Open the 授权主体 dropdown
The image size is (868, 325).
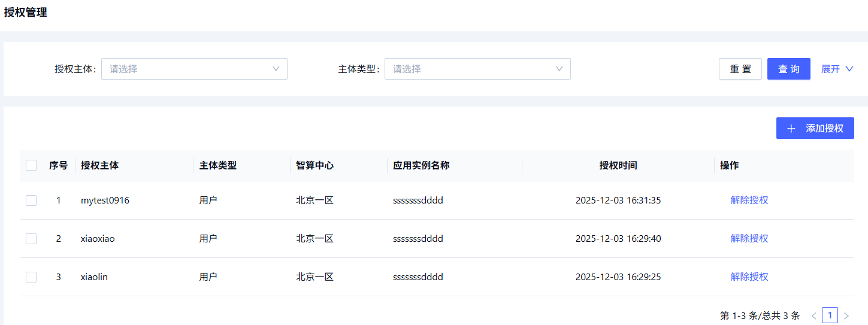194,69
